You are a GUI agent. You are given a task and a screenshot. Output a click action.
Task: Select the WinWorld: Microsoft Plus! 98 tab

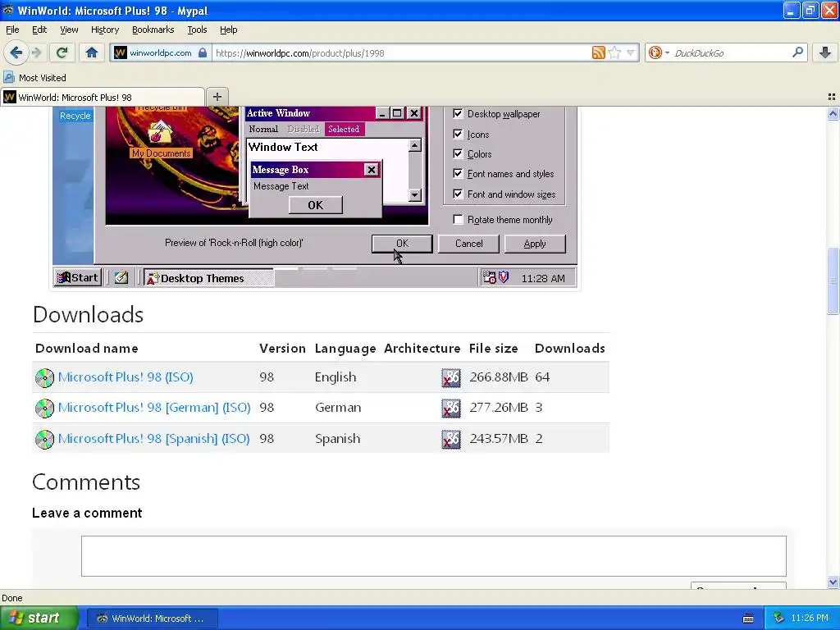tap(103, 97)
